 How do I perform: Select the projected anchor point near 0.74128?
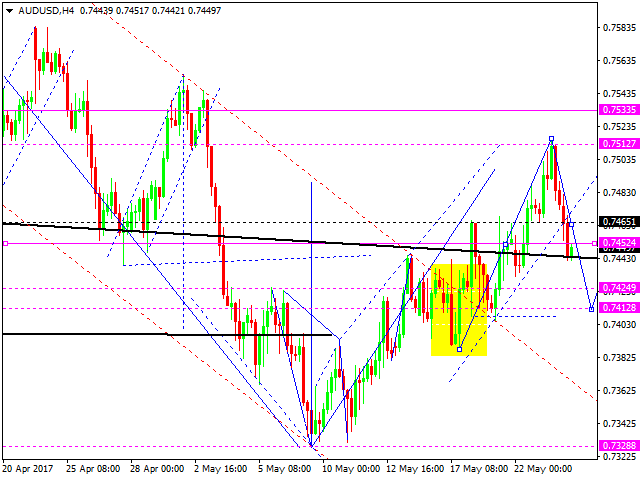pos(591,309)
